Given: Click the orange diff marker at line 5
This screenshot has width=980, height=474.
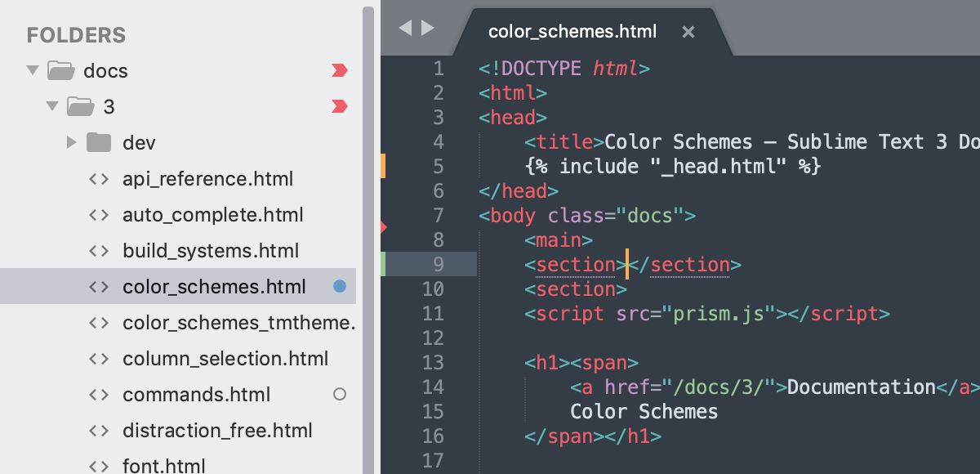Looking at the screenshot, I should pyautogui.click(x=384, y=166).
